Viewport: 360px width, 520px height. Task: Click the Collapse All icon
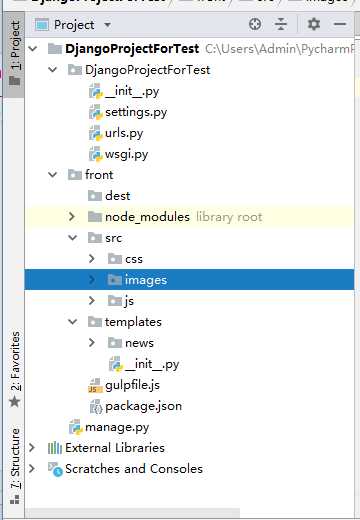[281, 24]
